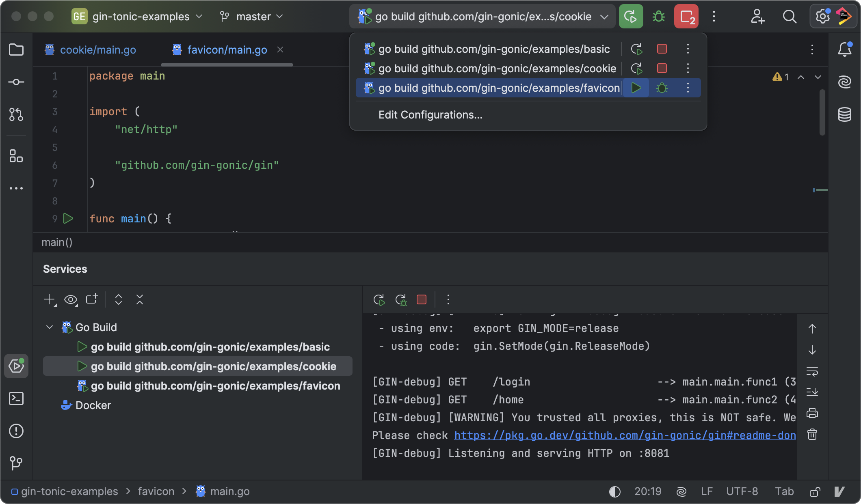Screen dimensions: 861x504
Task: Select examples/favicon in the Services tree
Action: pyautogui.click(x=215, y=386)
